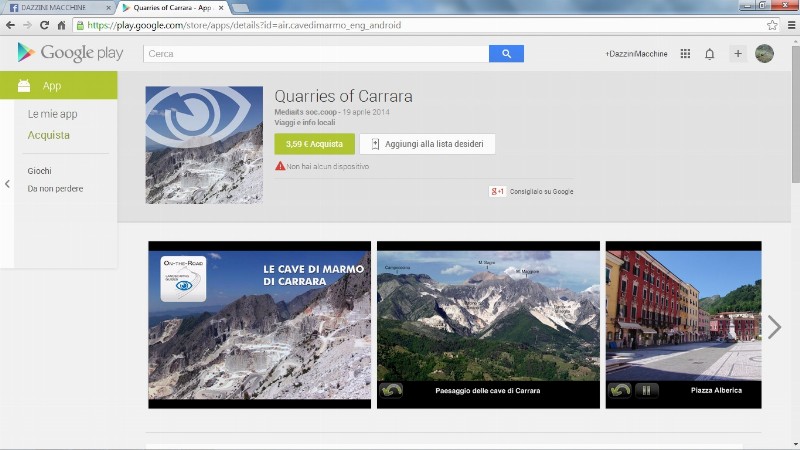The height and width of the screenshot is (450, 800).
Task: Switch to the DAZZINI MACCHINE tab
Action: pyautogui.click(x=59, y=8)
